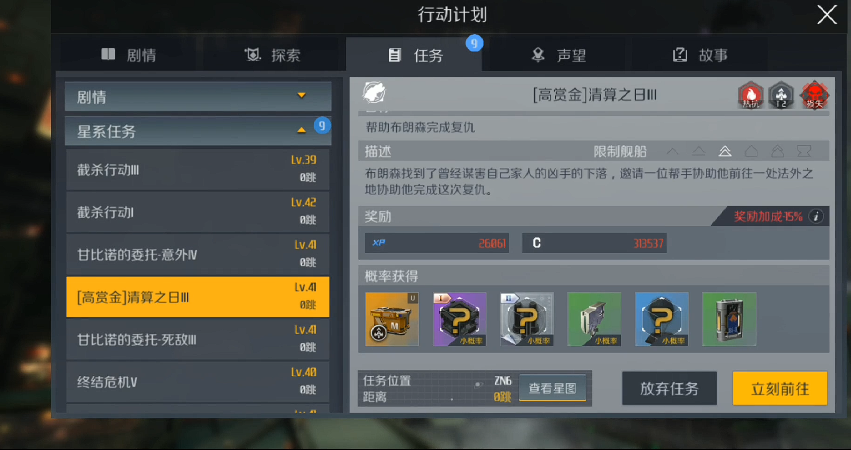
Task: Open the 故事 tab
Action: click(x=700, y=55)
